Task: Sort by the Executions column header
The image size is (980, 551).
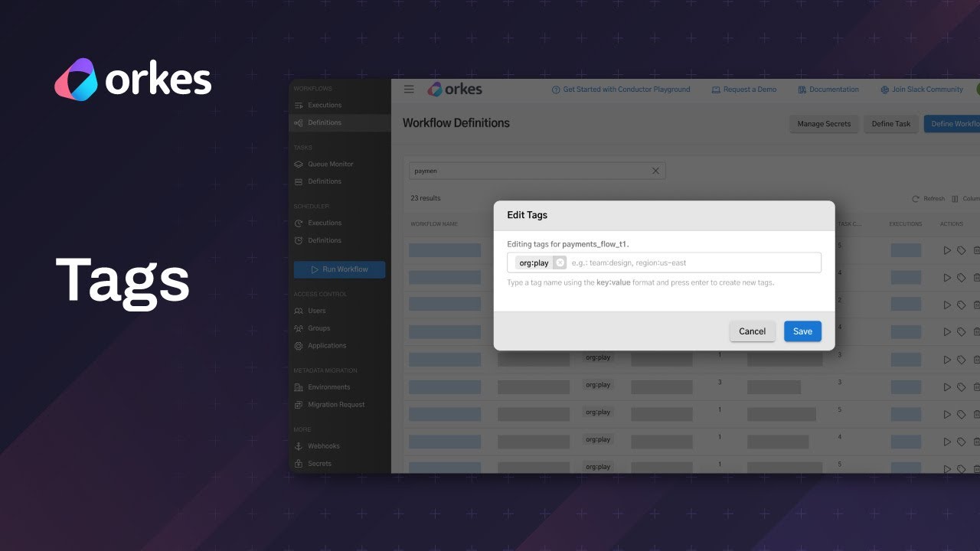Action: (906, 224)
